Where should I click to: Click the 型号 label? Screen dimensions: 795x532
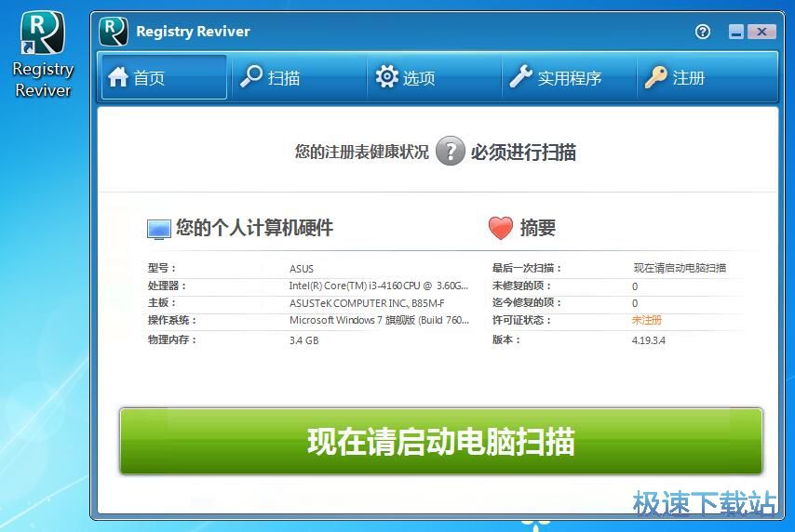pyautogui.click(x=161, y=268)
